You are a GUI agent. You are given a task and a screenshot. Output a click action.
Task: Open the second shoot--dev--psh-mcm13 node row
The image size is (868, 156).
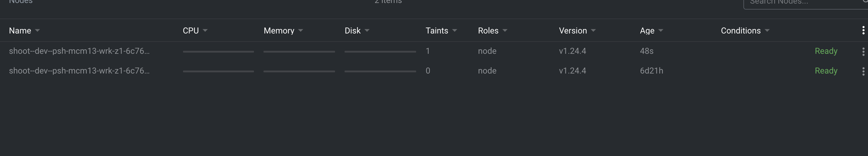[79, 71]
